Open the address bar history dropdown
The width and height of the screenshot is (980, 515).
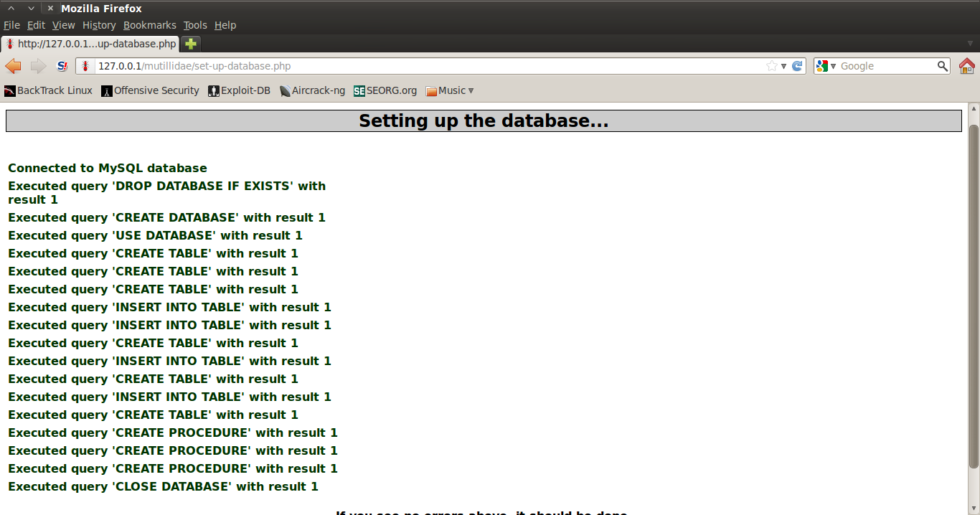point(783,66)
